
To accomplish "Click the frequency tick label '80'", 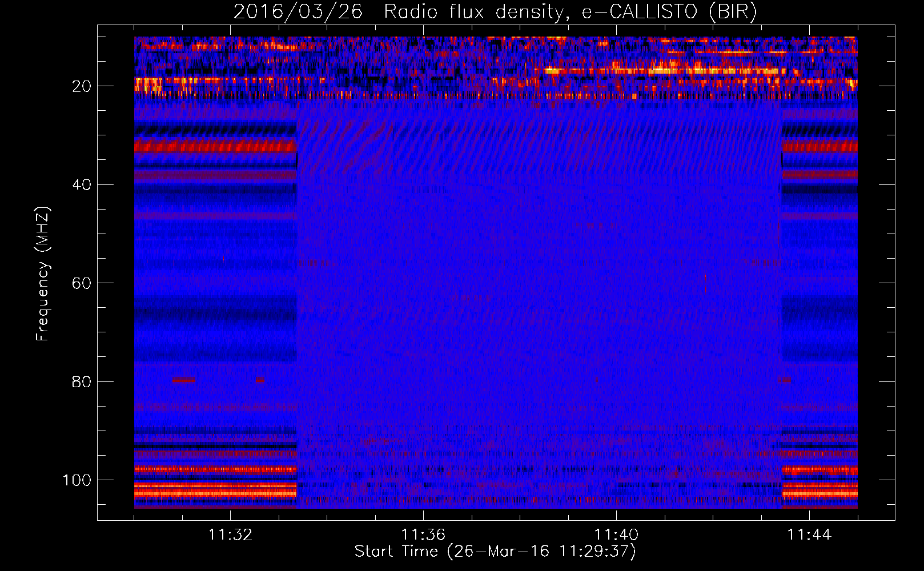I will coord(82,381).
